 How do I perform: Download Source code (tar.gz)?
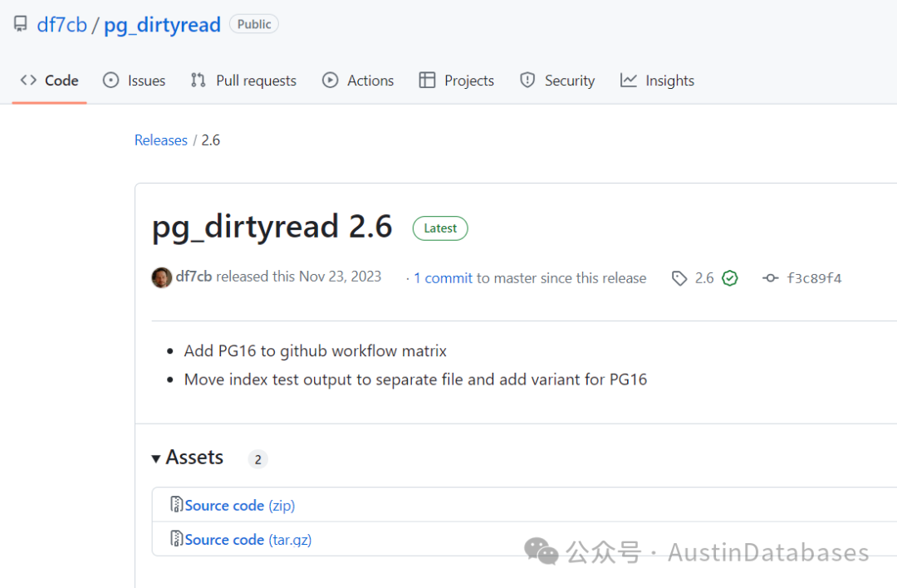coord(248,540)
